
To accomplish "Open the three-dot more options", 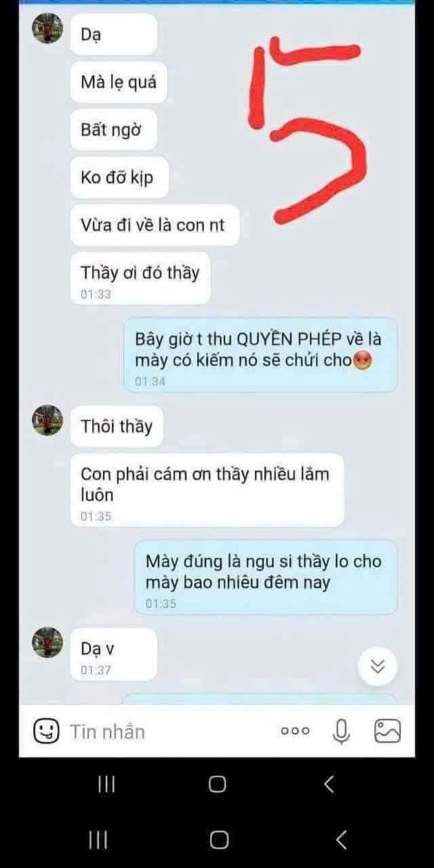I will coord(295,730).
